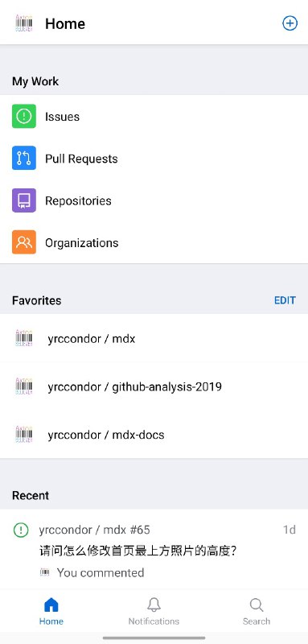
Task: Tap the Search magnifier icon
Action: point(257,605)
